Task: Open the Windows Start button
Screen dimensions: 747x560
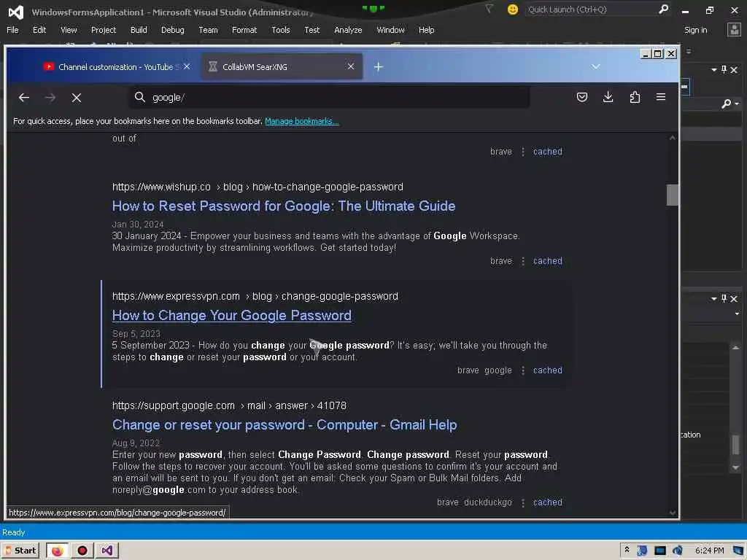Action: coord(20,551)
